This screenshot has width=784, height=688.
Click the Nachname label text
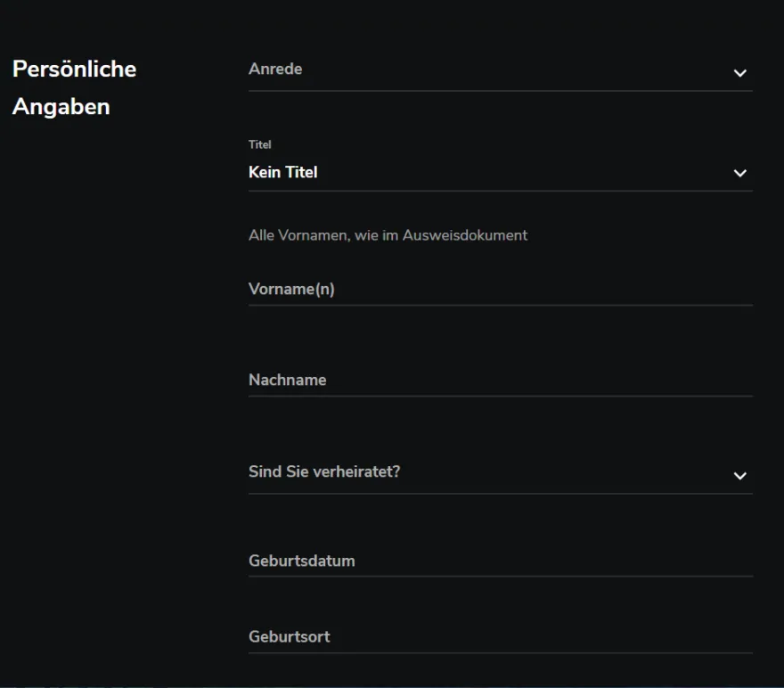click(288, 379)
